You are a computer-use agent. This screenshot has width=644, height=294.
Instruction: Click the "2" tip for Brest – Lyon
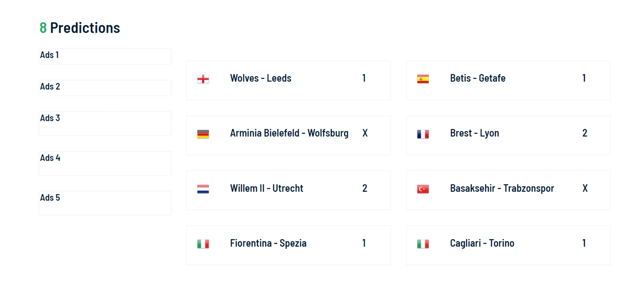[x=585, y=133]
